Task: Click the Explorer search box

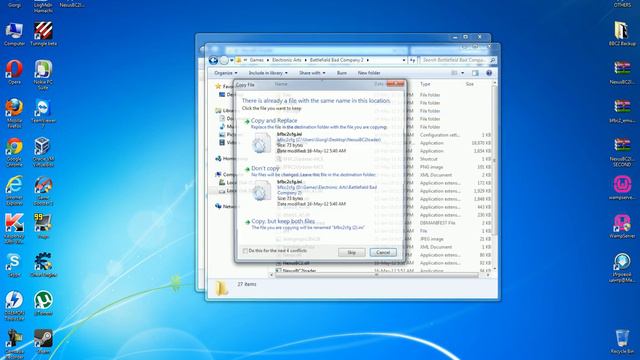Action: click(x=458, y=60)
